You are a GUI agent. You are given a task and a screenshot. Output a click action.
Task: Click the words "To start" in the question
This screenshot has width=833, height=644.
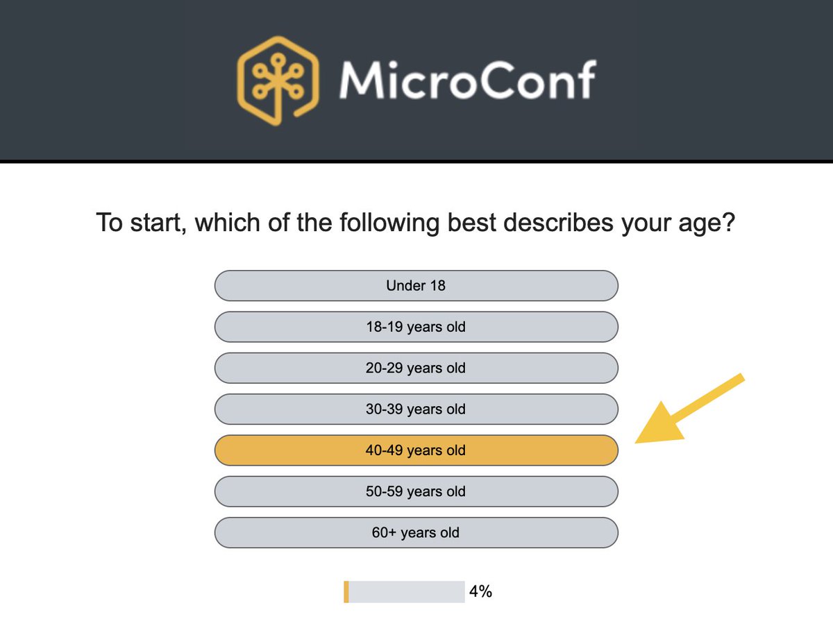tap(139, 223)
